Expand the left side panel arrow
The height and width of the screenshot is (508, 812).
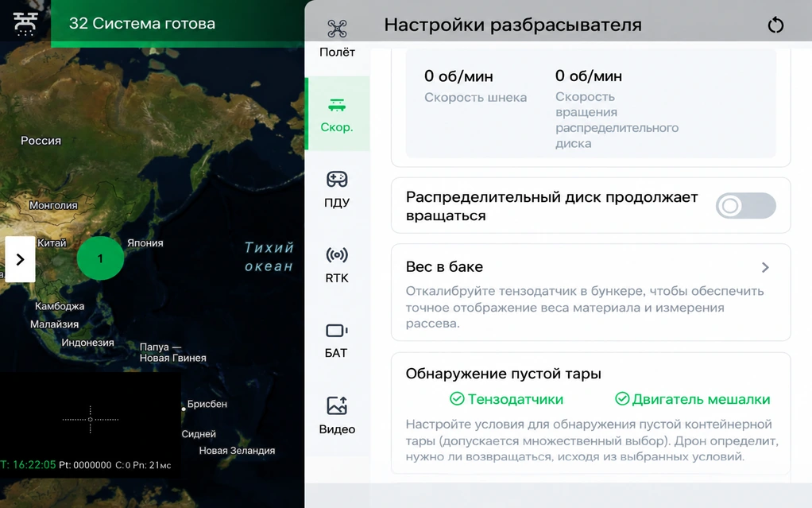point(20,259)
